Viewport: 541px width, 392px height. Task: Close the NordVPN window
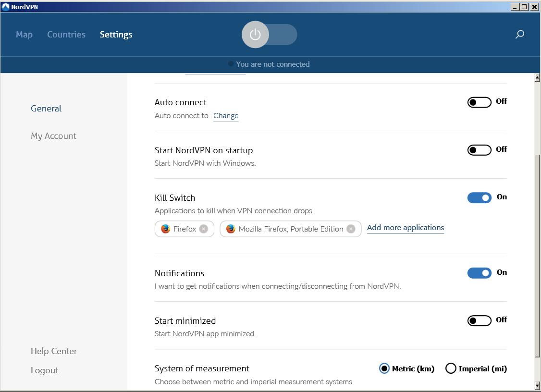click(534, 7)
